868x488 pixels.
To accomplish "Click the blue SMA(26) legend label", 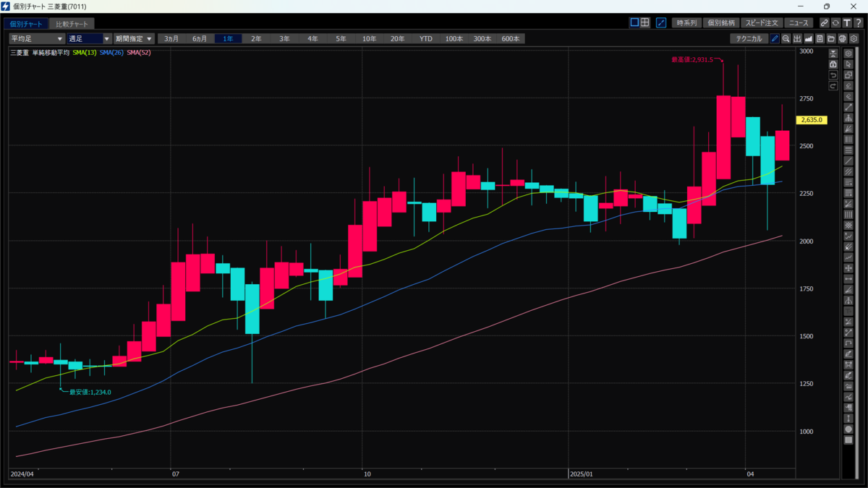I will pos(111,53).
